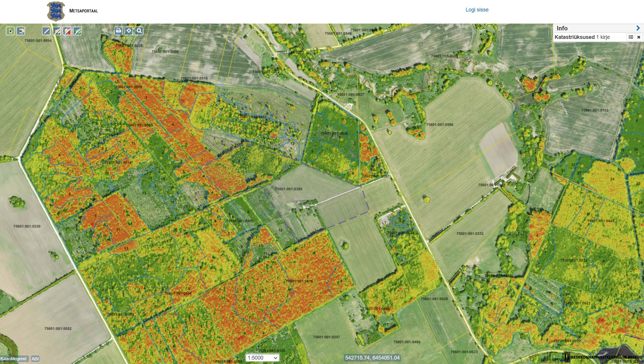Pick the beige polygon area measure tool

57,31
